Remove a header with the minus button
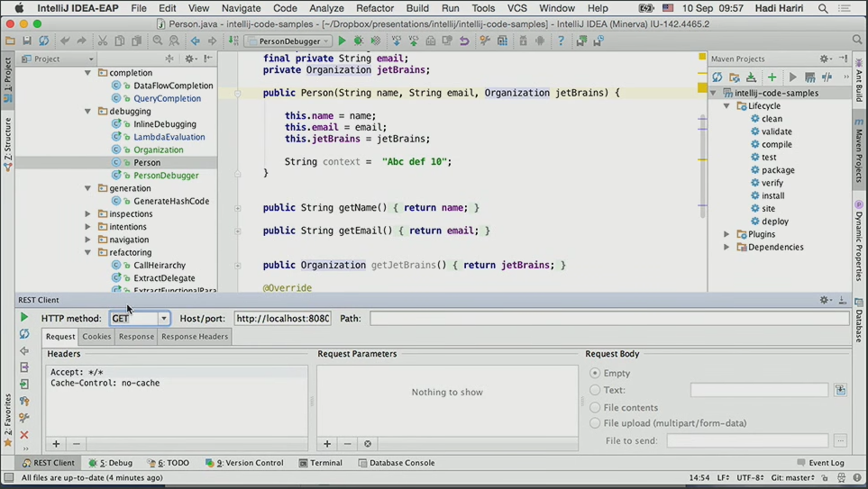The width and height of the screenshot is (868, 489). click(x=77, y=444)
